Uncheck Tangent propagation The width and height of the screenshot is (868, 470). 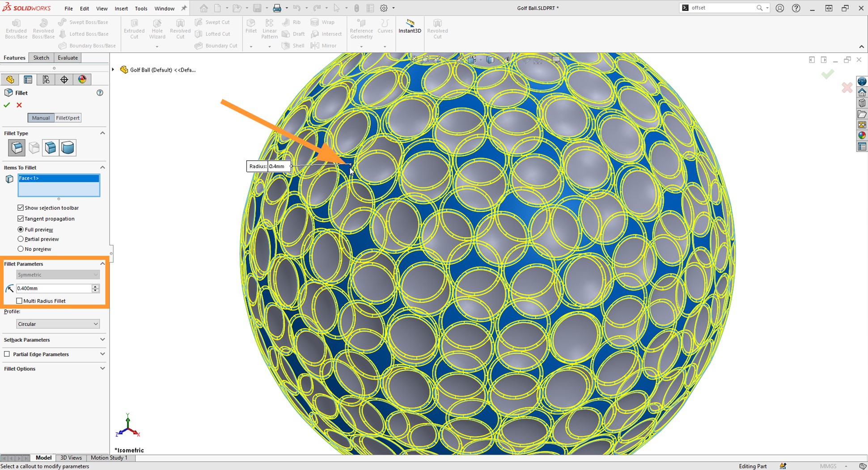20,218
